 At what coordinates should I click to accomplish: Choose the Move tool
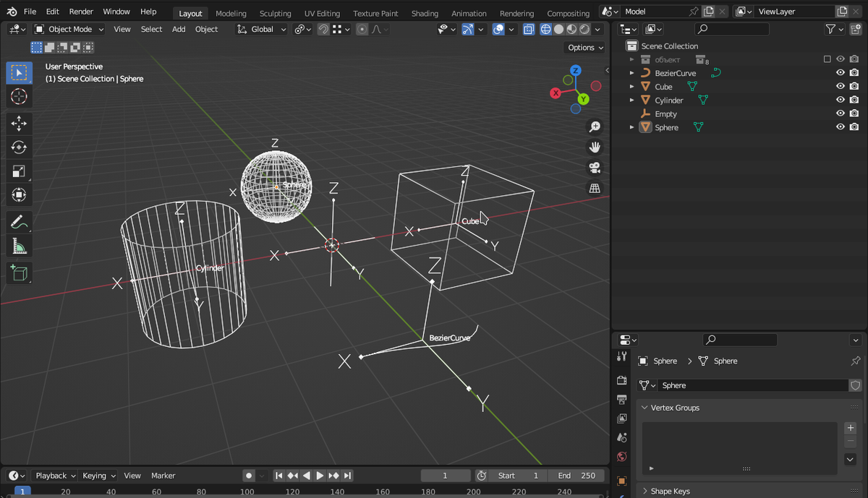point(19,124)
